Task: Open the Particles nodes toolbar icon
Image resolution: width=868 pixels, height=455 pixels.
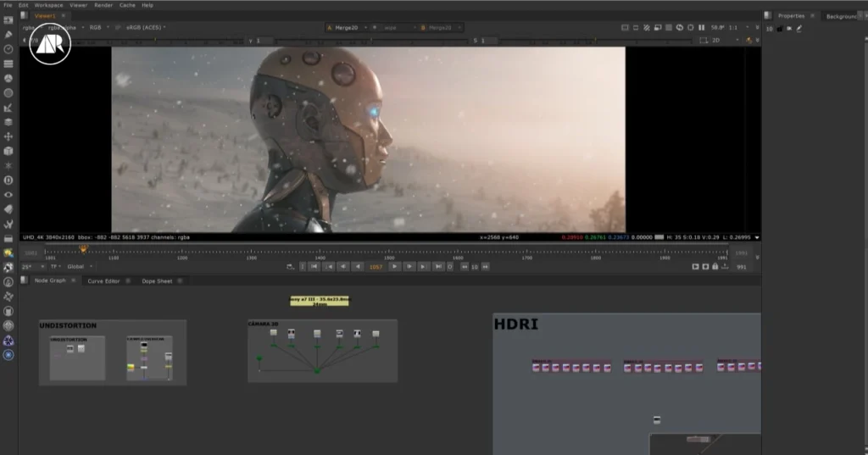Action: pos(8,165)
